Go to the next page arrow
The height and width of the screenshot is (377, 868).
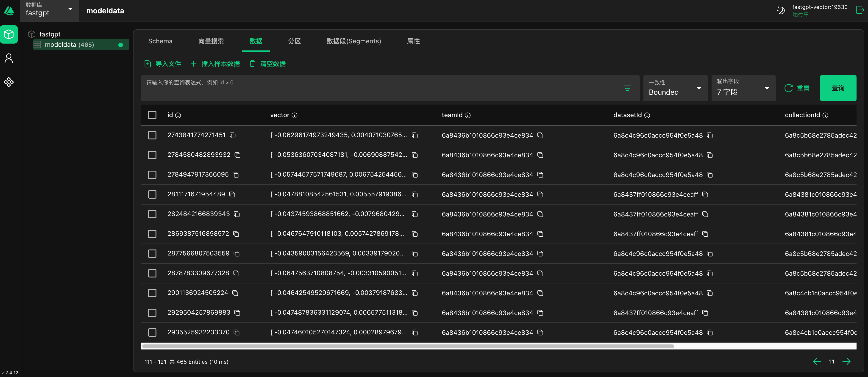point(846,361)
